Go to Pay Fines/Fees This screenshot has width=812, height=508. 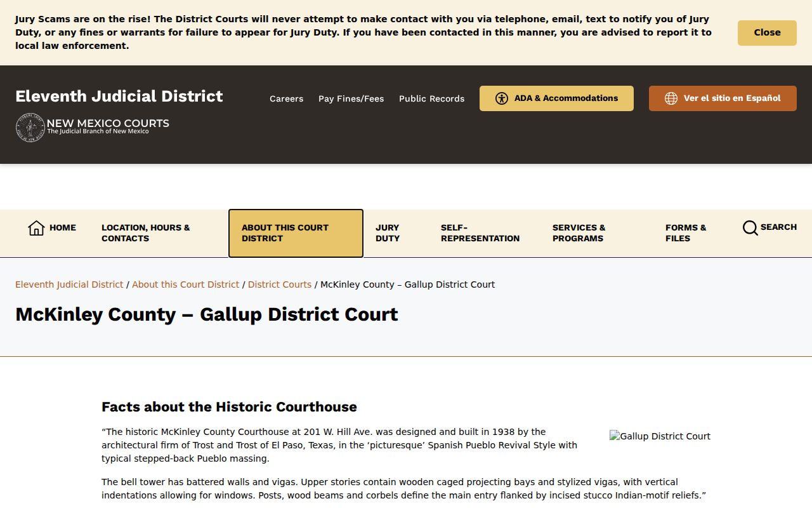click(x=351, y=98)
